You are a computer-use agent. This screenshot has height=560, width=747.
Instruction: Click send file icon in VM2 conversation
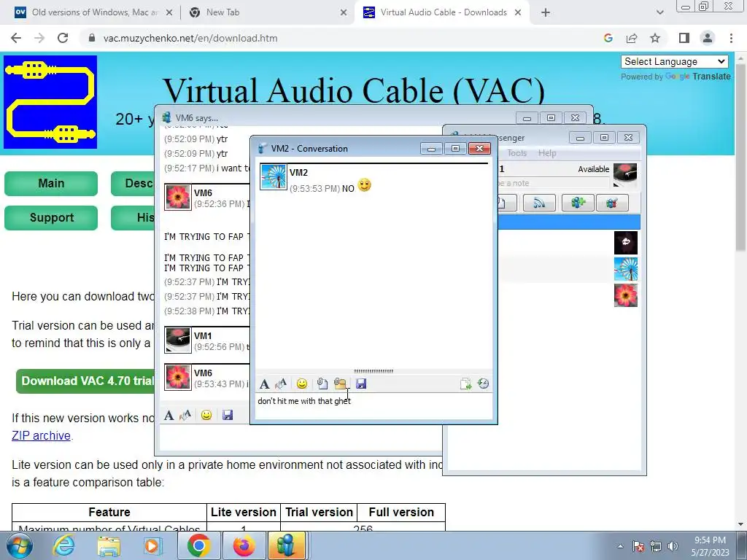tap(465, 384)
